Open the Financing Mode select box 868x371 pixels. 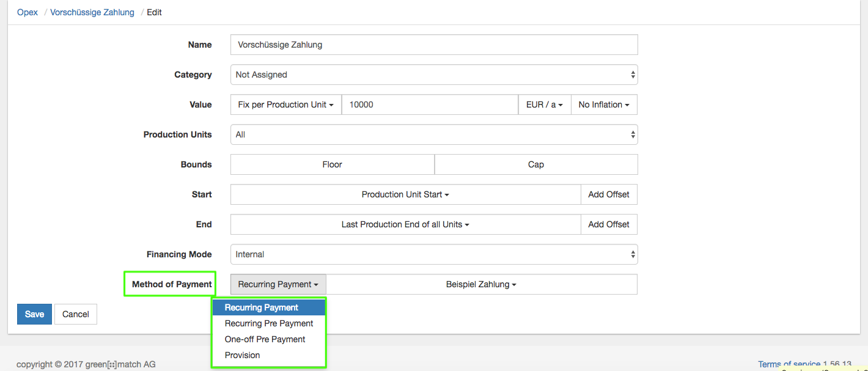click(x=434, y=254)
